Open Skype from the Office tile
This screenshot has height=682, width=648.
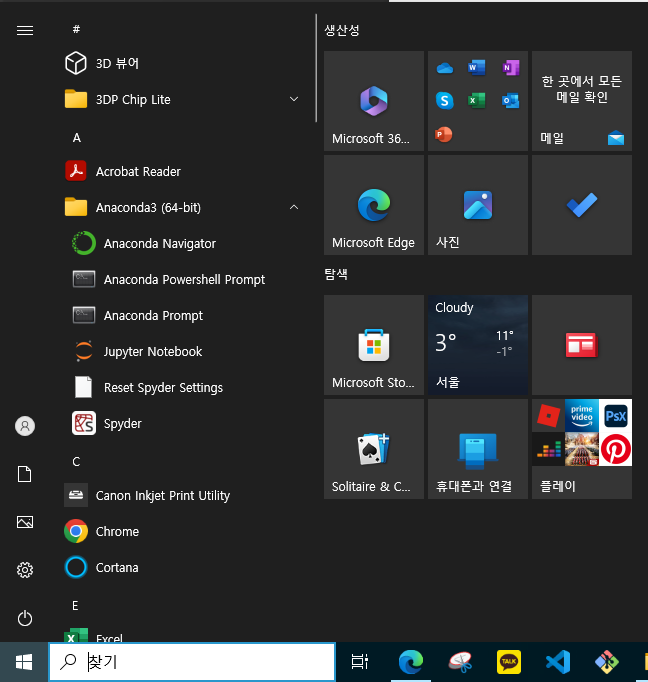[x=444, y=101]
